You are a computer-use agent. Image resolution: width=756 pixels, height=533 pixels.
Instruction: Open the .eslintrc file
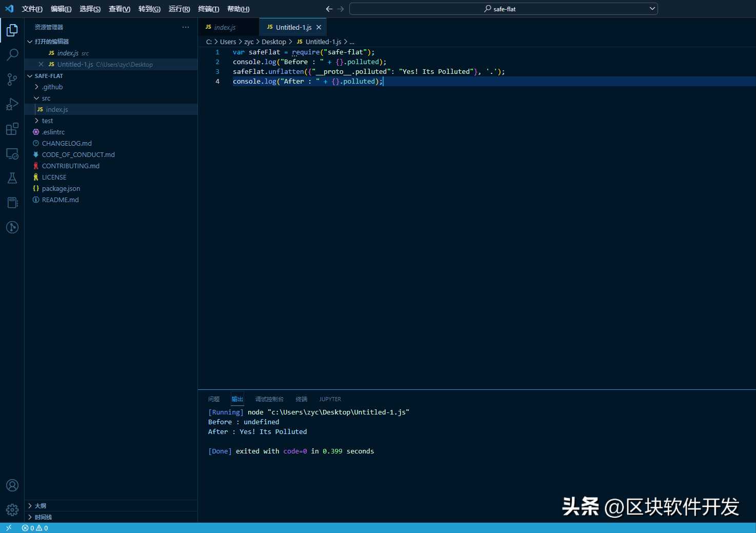tap(111, 132)
